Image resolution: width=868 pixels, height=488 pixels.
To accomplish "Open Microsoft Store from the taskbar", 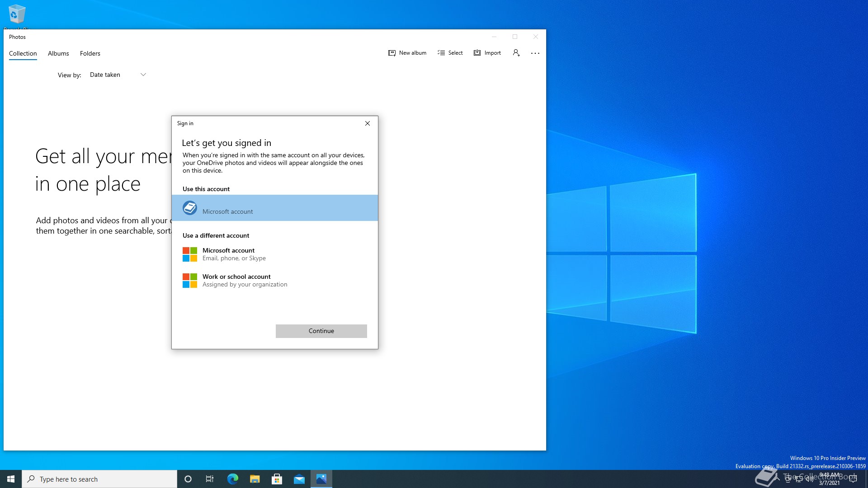I will click(x=277, y=479).
